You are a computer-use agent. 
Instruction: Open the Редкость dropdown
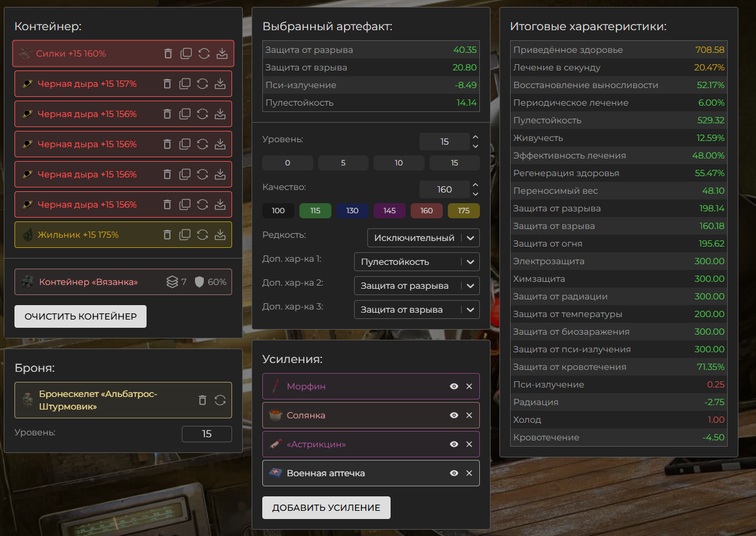pyautogui.click(x=423, y=238)
